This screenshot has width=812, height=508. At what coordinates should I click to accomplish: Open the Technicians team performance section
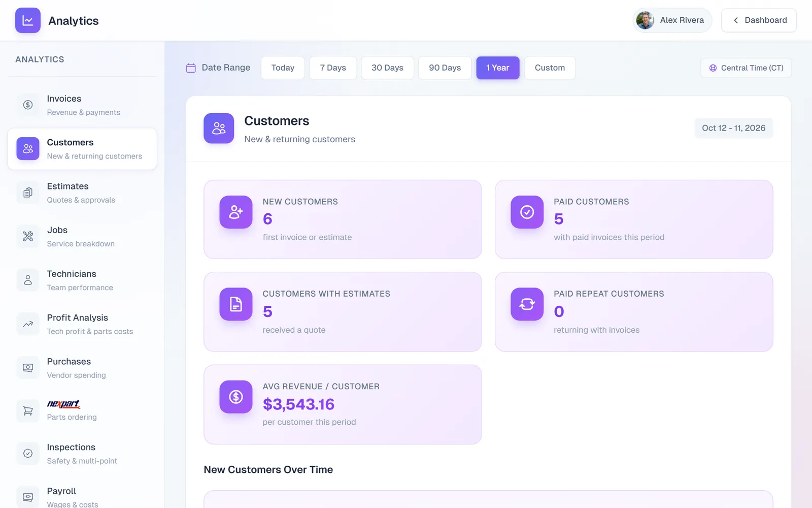(x=82, y=280)
